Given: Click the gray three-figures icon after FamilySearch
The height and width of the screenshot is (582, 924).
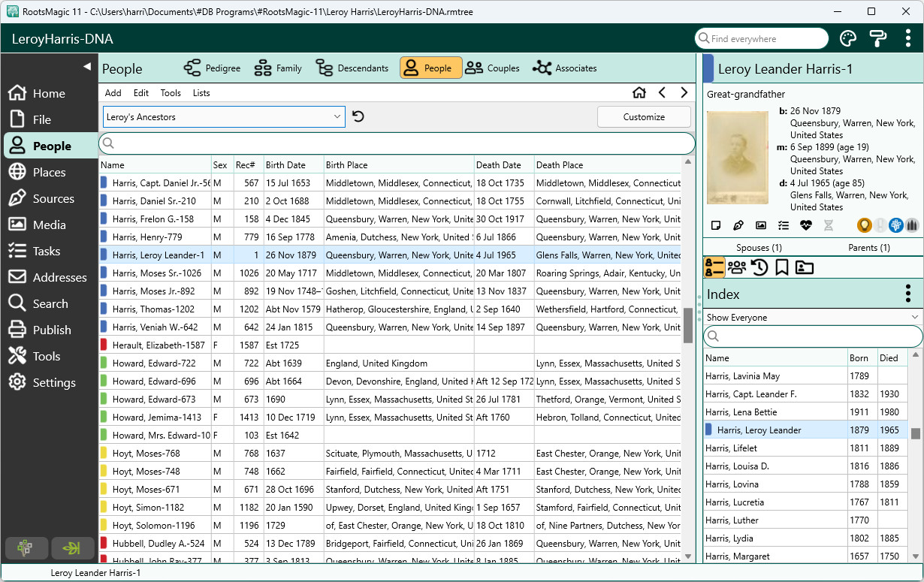Looking at the screenshot, I should [x=911, y=225].
